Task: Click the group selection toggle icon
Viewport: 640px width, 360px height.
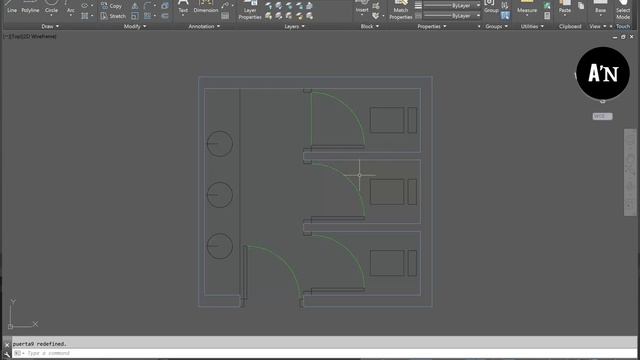Action: click(505, 16)
